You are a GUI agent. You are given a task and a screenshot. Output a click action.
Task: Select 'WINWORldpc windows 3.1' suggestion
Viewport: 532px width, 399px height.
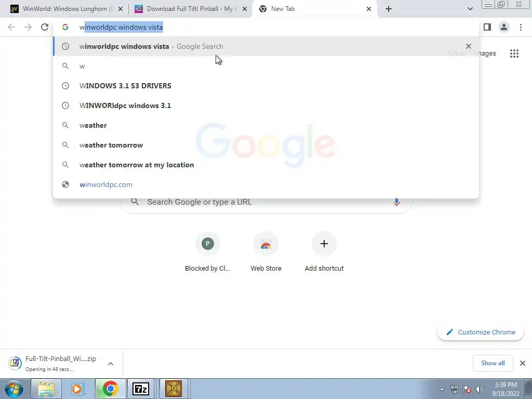tap(266, 105)
